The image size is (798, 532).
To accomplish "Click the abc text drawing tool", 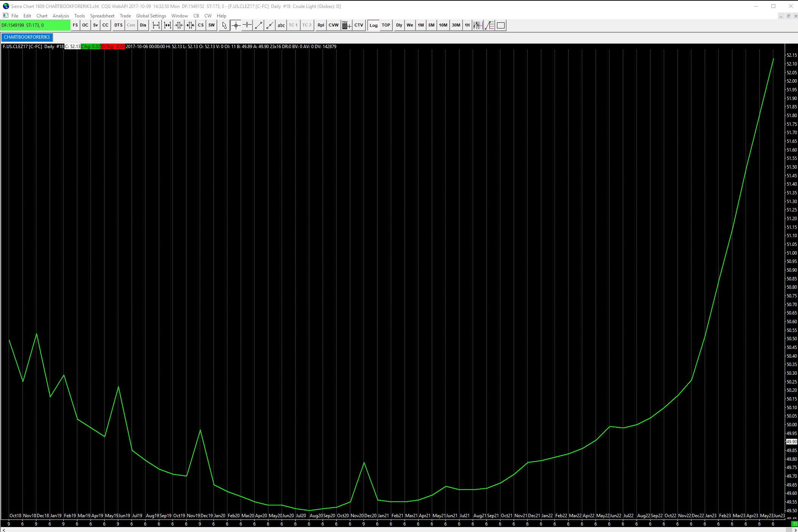I will [281, 25].
